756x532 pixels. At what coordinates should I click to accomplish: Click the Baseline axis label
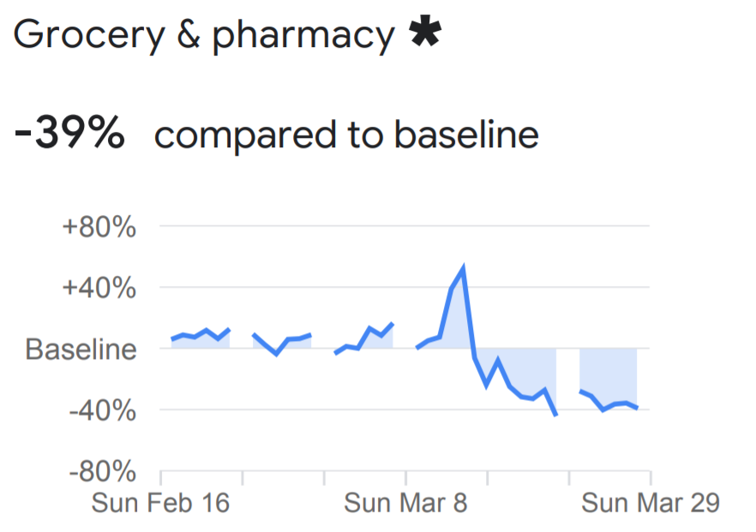(81, 350)
